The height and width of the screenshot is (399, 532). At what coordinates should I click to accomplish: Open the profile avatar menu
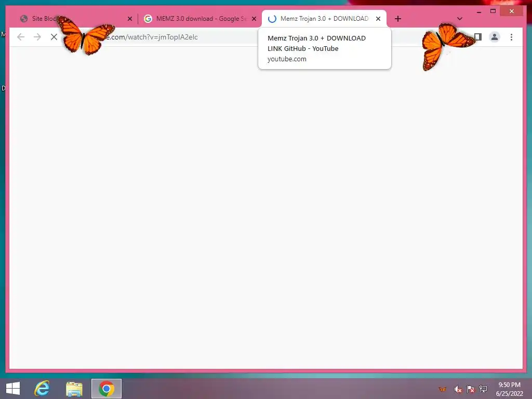coord(495,37)
